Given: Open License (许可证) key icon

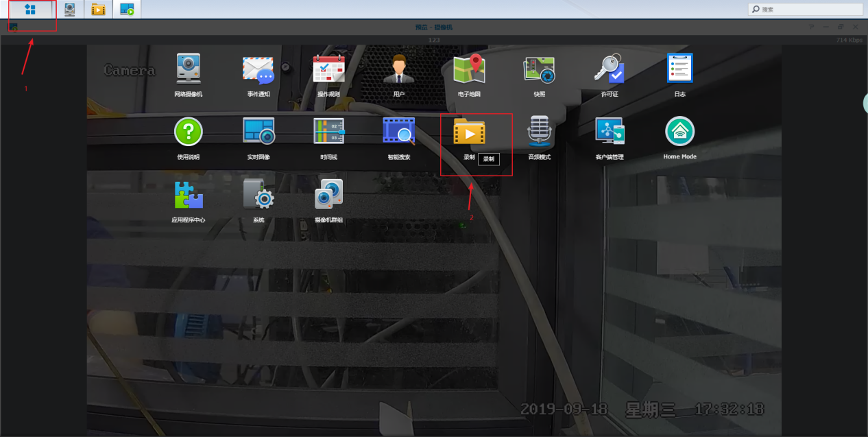Looking at the screenshot, I should click(x=610, y=69).
